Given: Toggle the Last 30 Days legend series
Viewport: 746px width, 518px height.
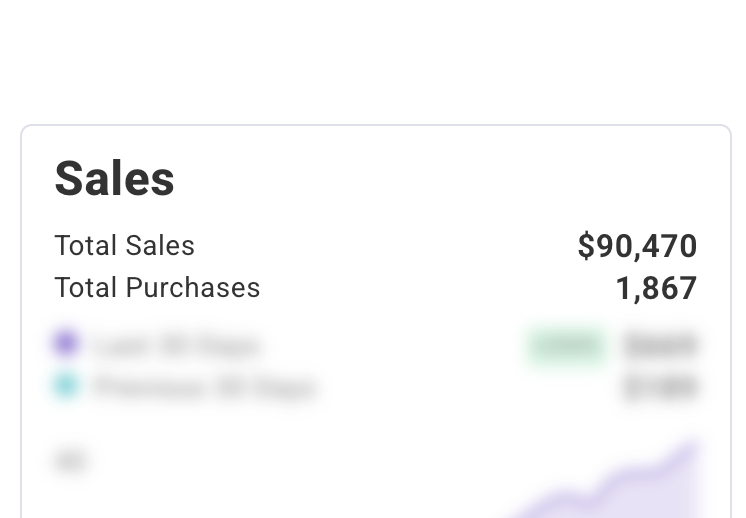Looking at the screenshot, I should (x=177, y=346).
